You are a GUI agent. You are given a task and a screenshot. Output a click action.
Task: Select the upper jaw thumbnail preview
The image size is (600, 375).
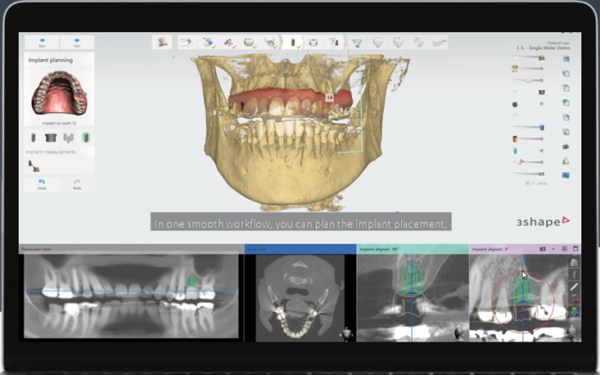[x=59, y=94]
